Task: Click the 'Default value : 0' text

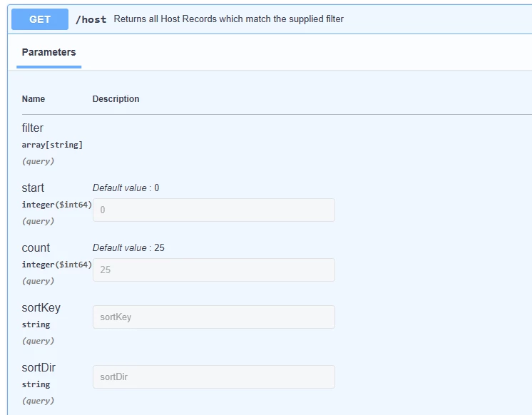Action: pyautogui.click(x=126, y=188)
